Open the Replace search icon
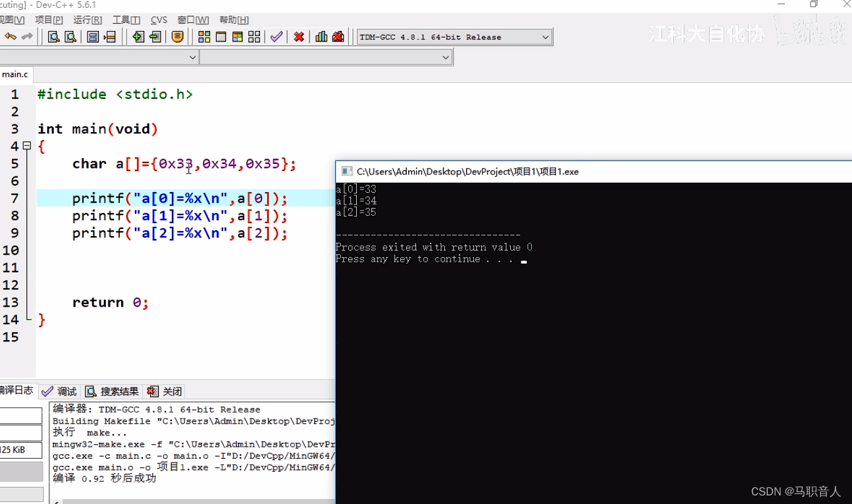Image resolution: width=852 pixels, height=504 pixels. click(x=70, y=37)
